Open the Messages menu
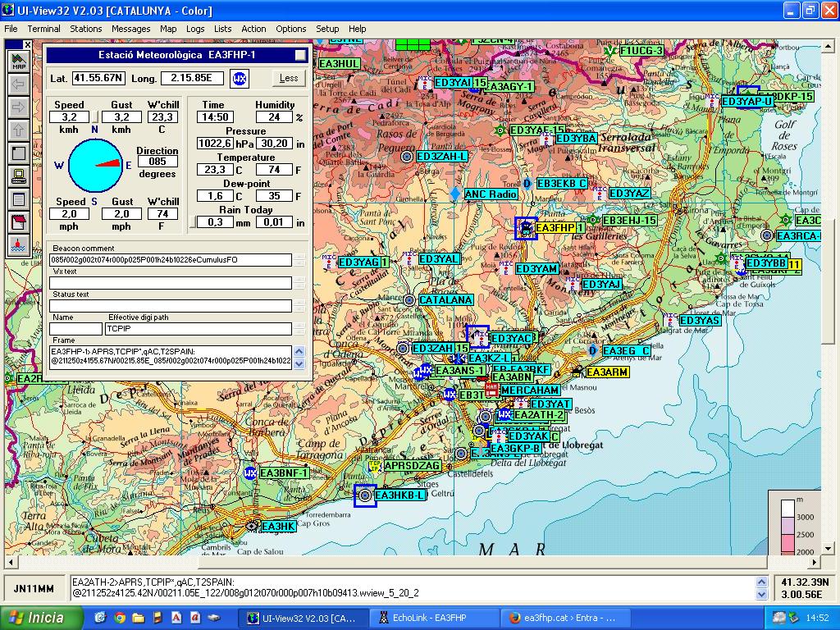 coord(131,29)
